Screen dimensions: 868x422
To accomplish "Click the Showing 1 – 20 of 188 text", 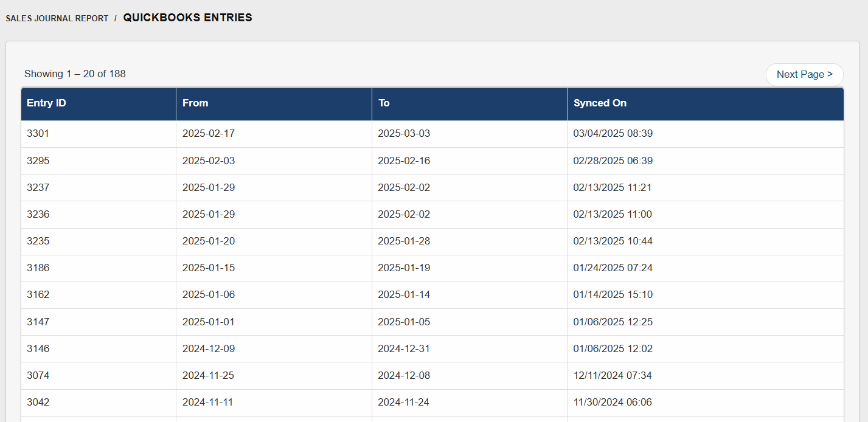I will [x=75, y=74].
